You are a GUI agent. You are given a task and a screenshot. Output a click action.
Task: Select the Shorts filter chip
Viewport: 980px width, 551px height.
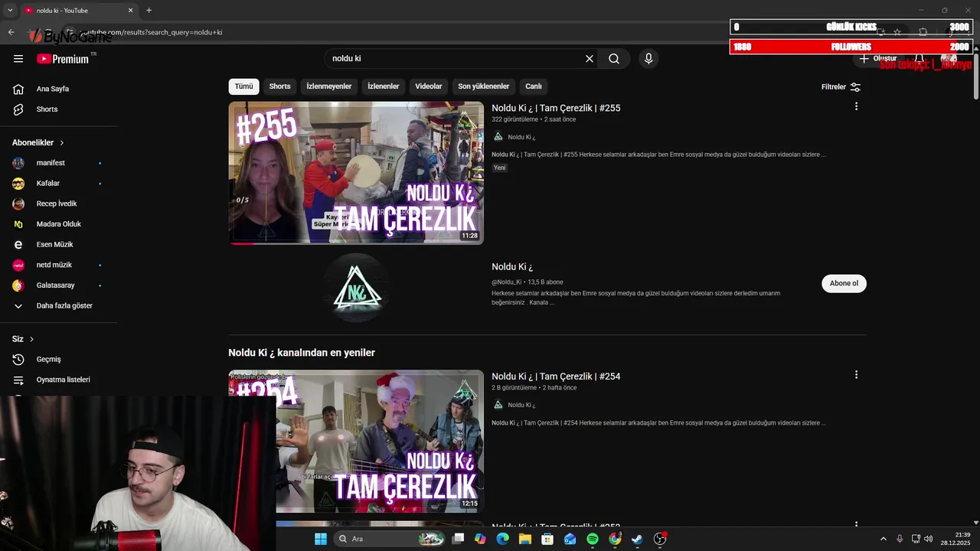coord(279,86)
